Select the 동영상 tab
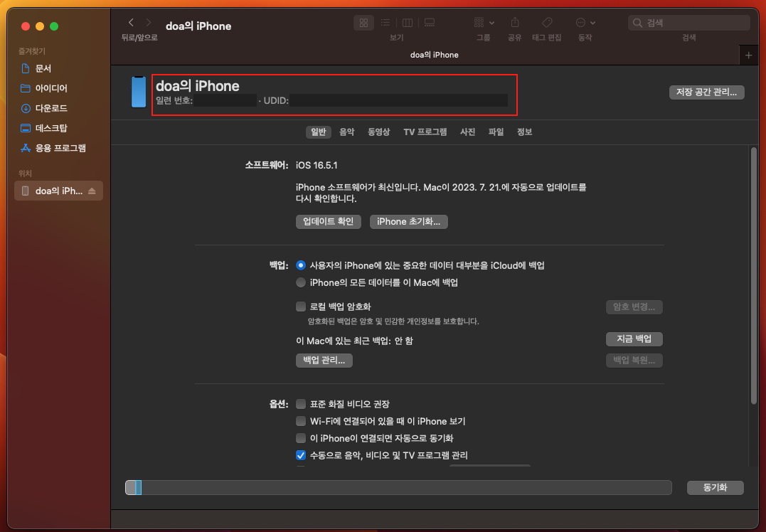Viewport: 766px width, 532px height. pyautogui.click(x=378, y=132)
